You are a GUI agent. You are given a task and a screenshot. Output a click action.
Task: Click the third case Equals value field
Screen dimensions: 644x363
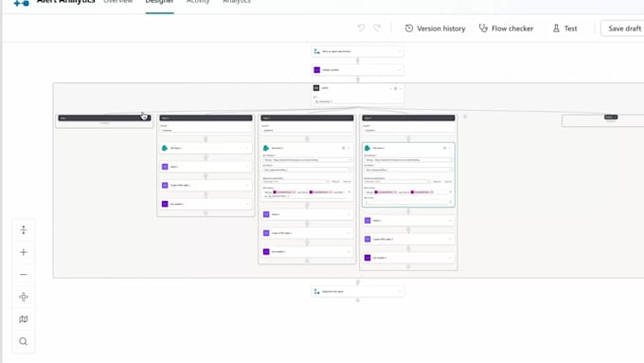[x=307, y=130]
